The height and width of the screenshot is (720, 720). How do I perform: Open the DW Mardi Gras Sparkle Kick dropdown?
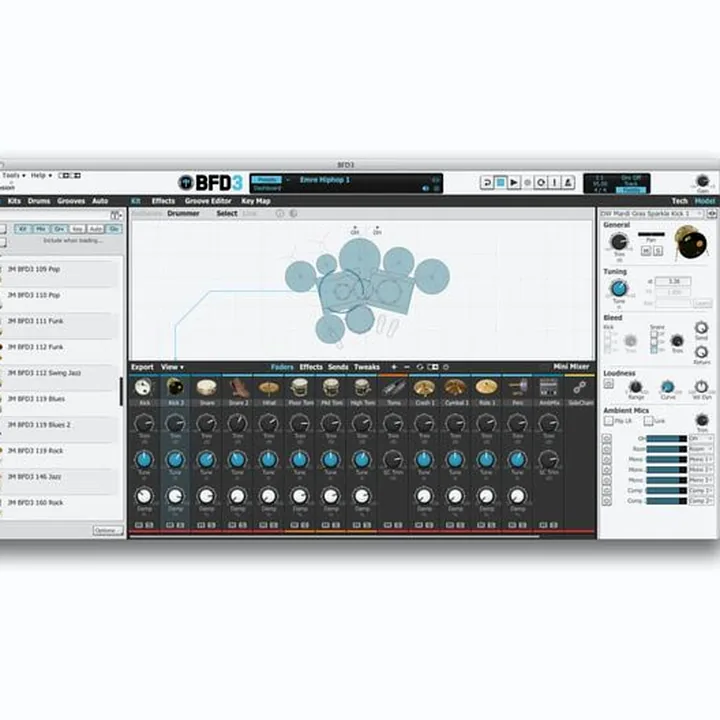tap(651, 214)
